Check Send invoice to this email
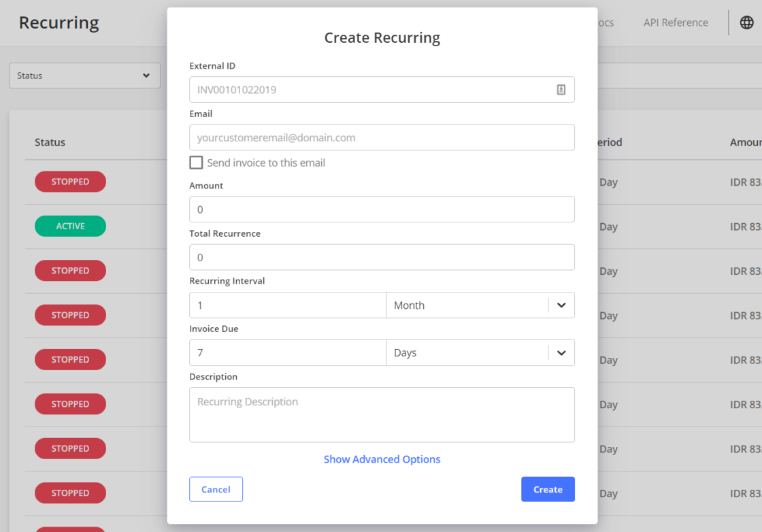This screenshot has height=532, width=762. tap(196, 163)
